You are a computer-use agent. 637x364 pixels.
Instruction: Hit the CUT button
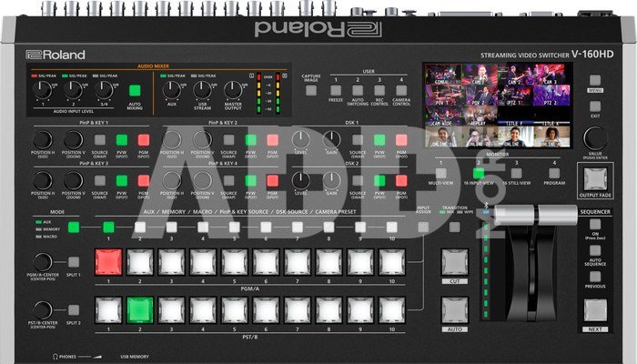click(x=455, y=262)
